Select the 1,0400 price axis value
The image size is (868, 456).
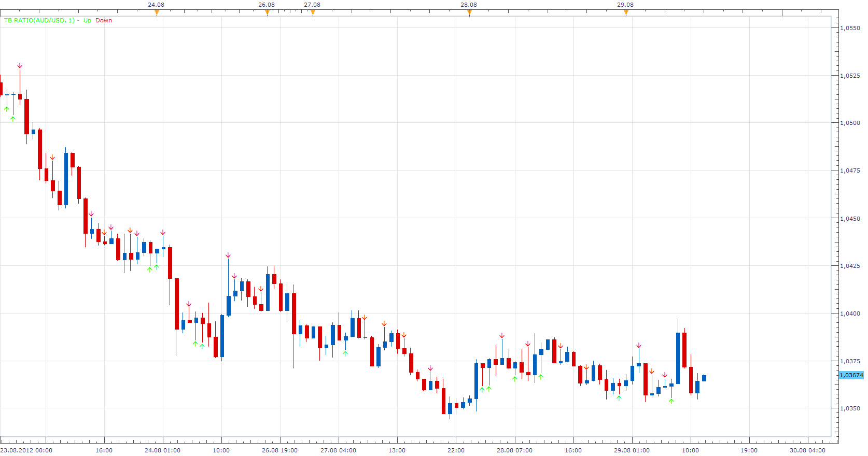(850, 313)
